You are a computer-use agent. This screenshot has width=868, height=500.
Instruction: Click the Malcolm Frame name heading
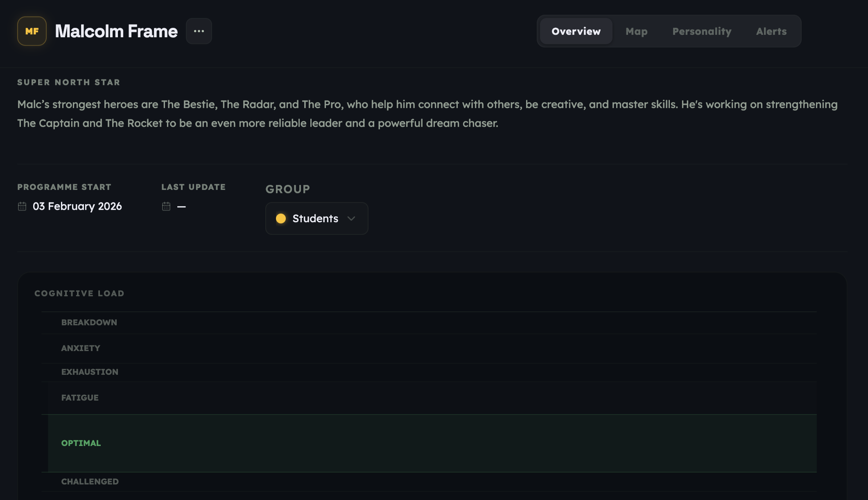tap(116, 31)
